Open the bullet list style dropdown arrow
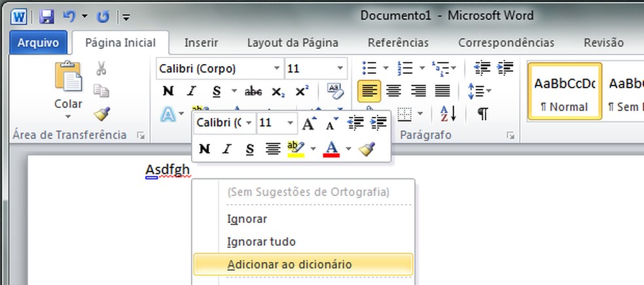The height and width of the screenshot is (285, 644). tap(385, 68)
